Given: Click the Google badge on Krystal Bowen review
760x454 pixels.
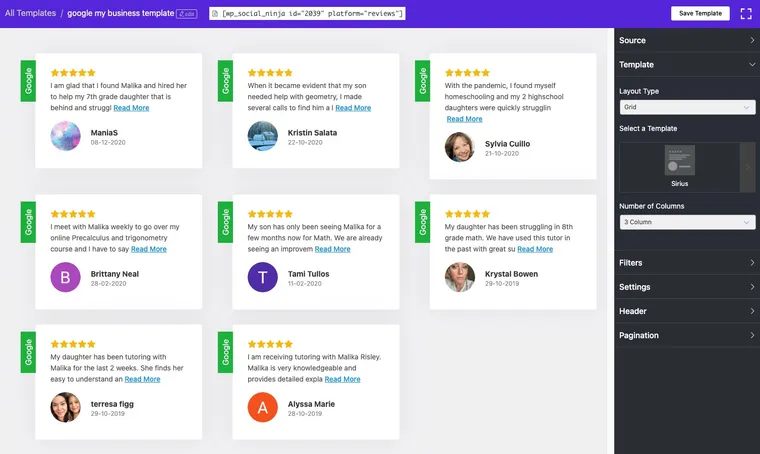Looking at the screenshot, I should click(x=423, y=222).
